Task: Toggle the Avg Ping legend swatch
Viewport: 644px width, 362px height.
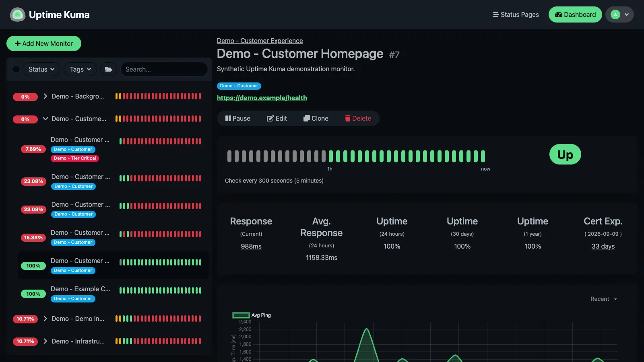Action: pyautogui.click(x=241, y=315)
